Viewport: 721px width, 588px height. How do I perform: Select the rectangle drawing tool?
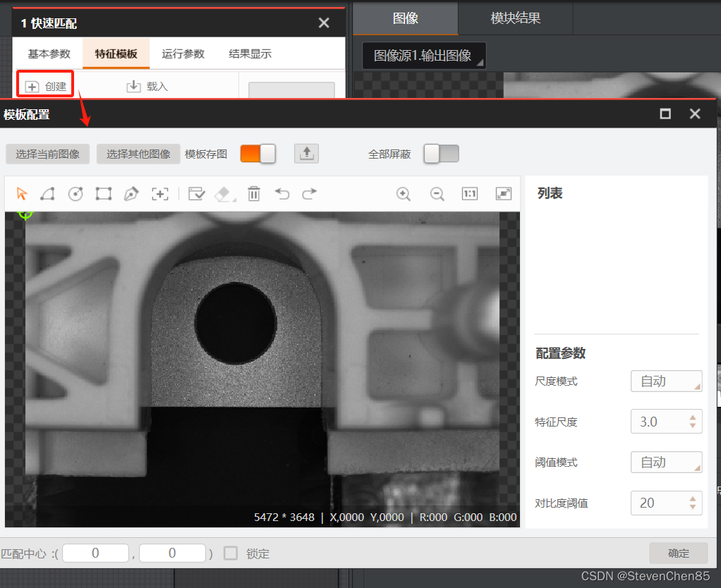[x=103, y=193]
